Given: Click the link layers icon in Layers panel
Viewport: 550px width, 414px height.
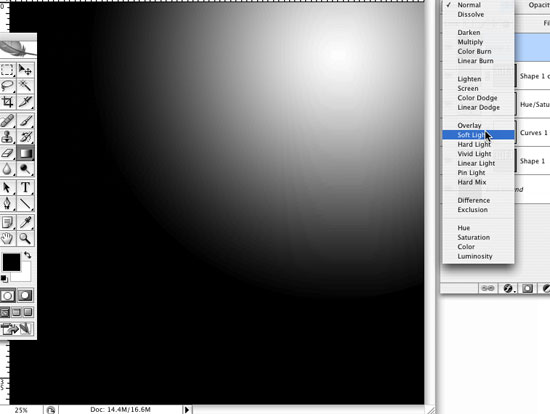Looking at the screenshot, I should (488, 288).
